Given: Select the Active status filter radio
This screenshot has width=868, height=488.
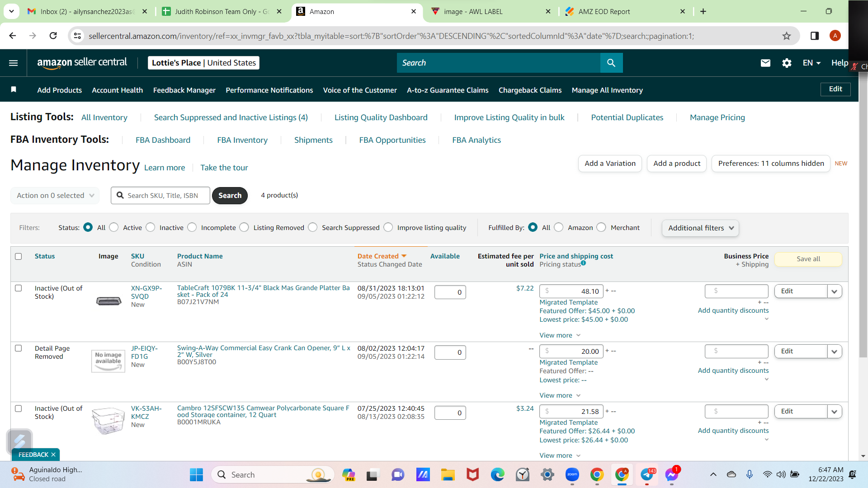Looking at the screenshot, I should tap(114, 227).
